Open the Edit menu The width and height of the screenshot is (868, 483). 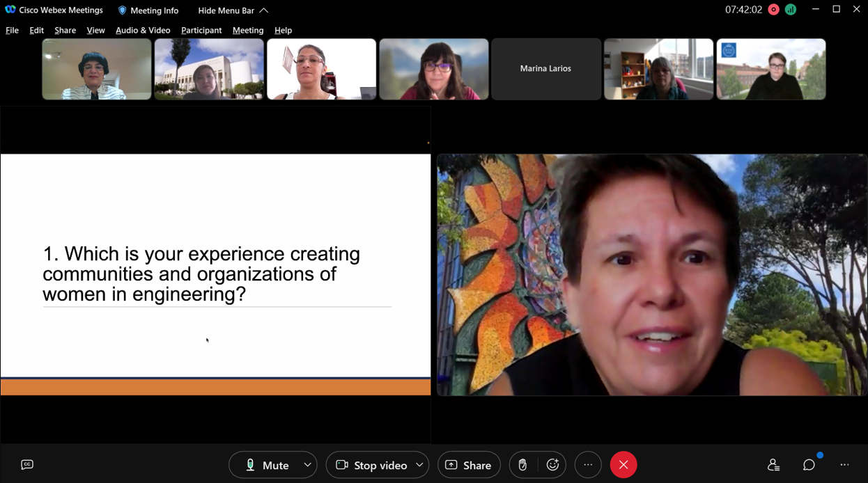tap(36, 30)
